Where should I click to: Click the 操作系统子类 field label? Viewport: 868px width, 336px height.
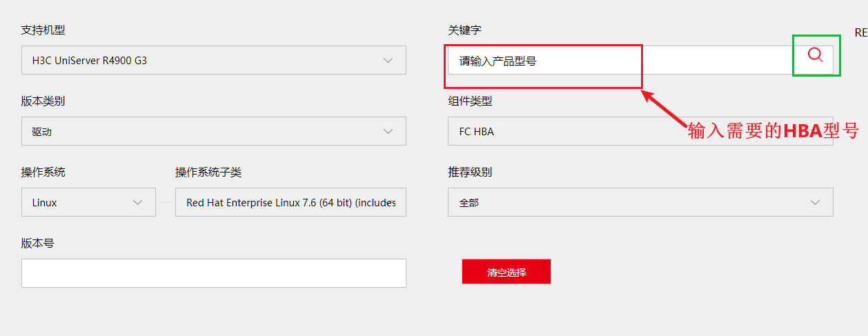[208, 172]
